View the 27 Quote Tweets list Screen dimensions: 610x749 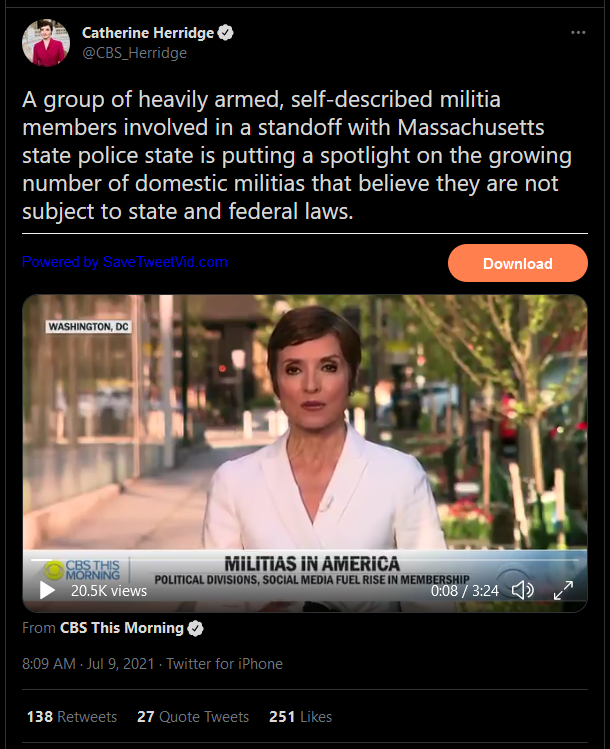tap(193, 717)
